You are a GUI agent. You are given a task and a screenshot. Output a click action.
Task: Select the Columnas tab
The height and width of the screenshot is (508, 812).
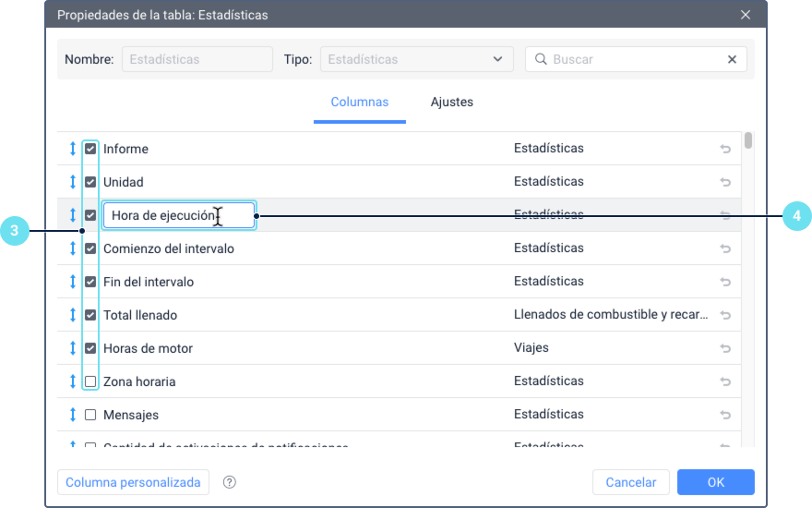coord(360,103)
